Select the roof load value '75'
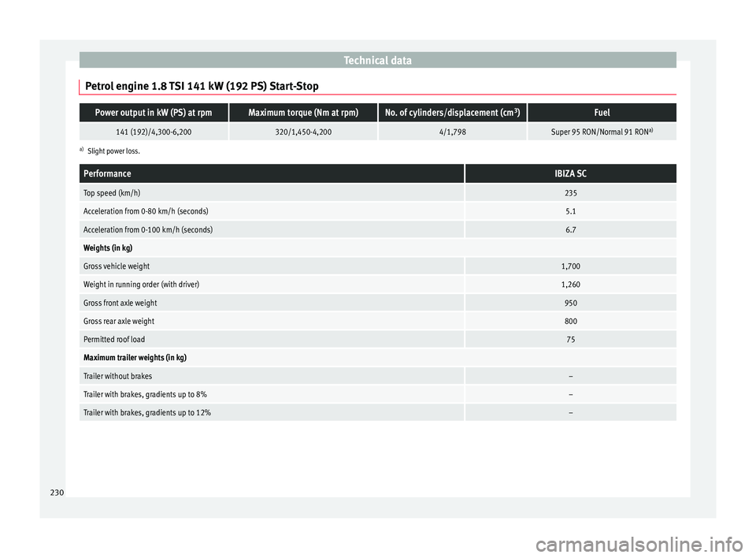The image size is (756, 558). click(x=570, y=340)
